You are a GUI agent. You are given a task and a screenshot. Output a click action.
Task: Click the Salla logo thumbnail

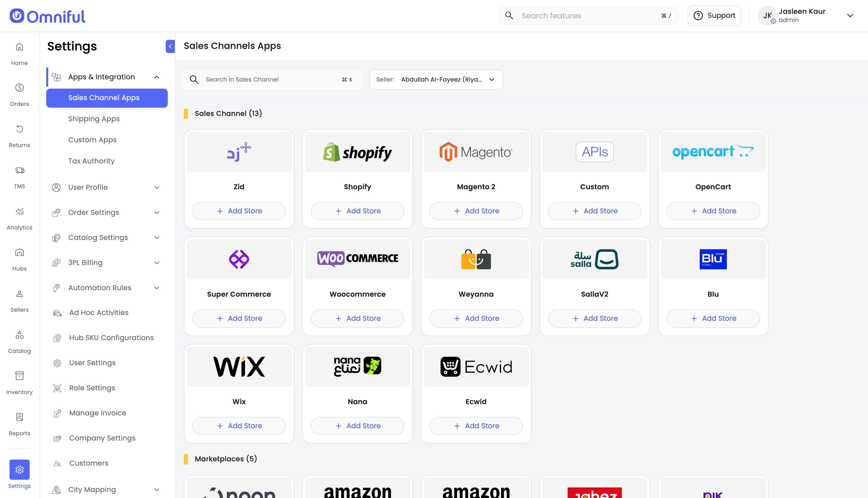click(x=595, y=259)
